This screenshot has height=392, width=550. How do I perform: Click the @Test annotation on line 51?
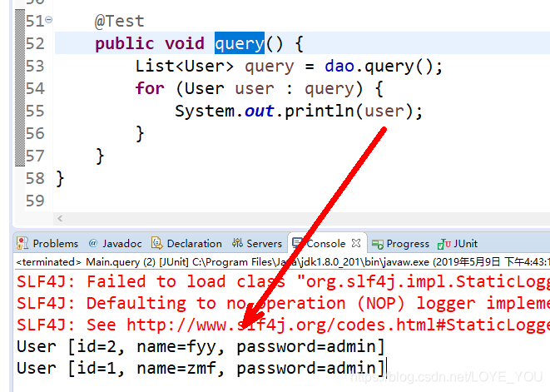pyautogui.click(x=119, y=21)
